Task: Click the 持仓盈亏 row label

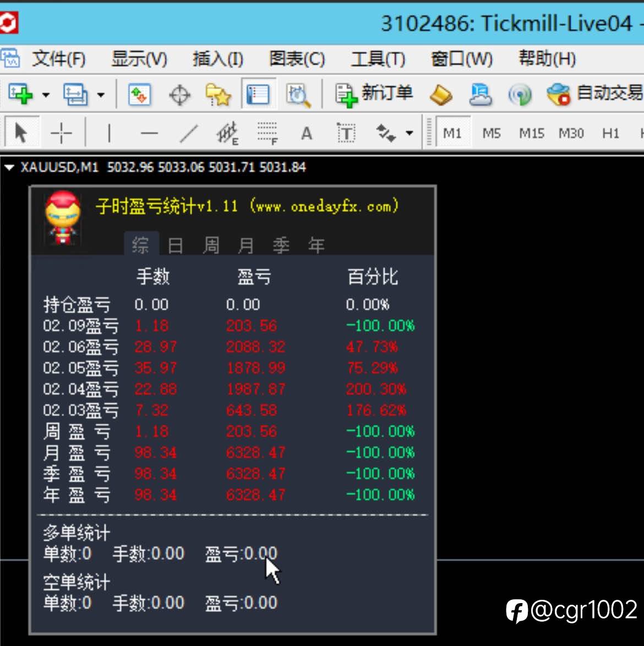Action: coord(77,304)
